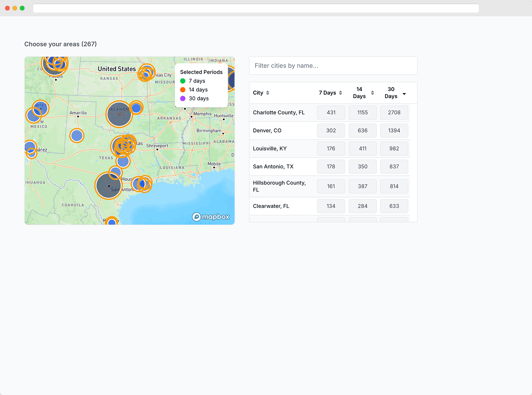Select the Denver, CO table row

pyautogui.click(x=267, y=131)
